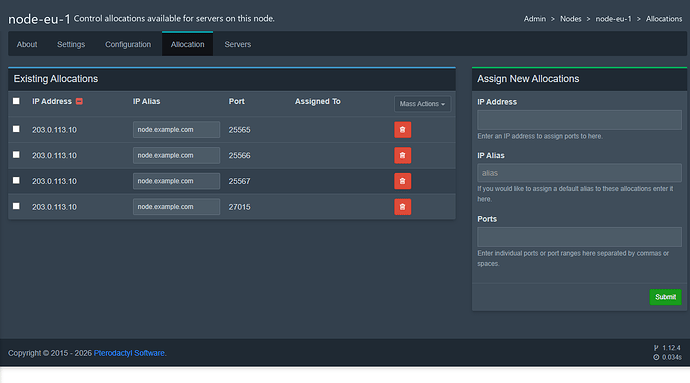
Task: Check the row with port 25567
Action: click(16, 180)
